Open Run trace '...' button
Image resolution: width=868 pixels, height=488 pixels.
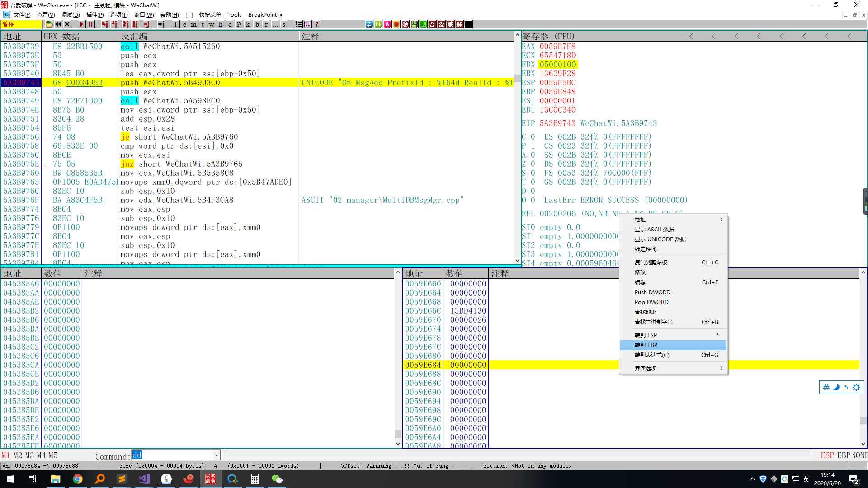275,24
